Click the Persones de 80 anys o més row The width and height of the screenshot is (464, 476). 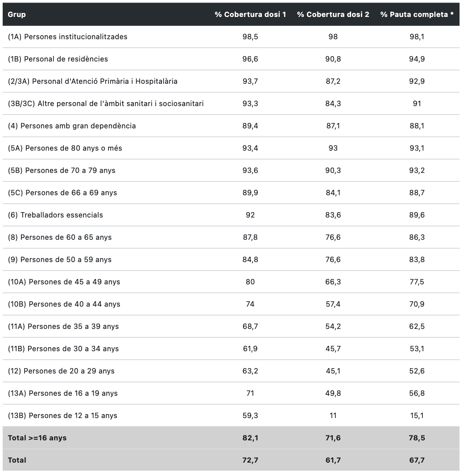click(65, 148)
